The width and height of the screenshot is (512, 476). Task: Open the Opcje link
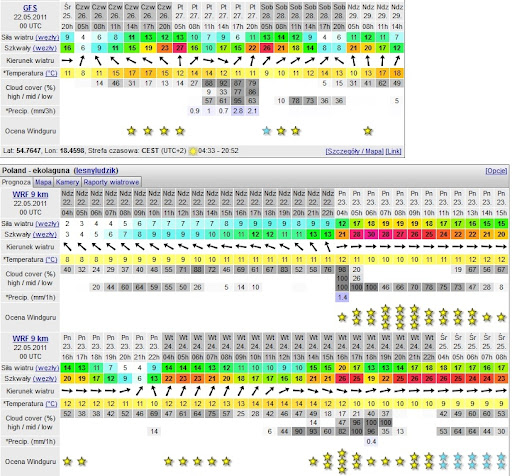(x=496, y=171)
